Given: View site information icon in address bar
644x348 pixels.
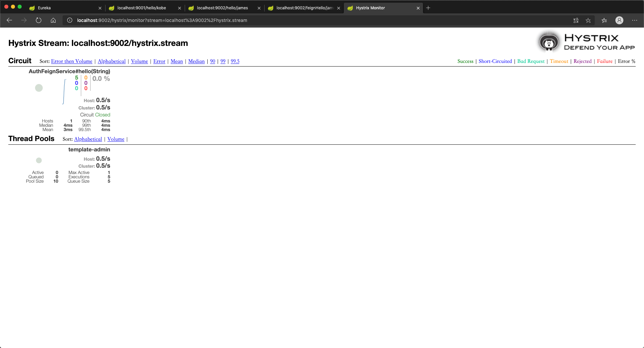Looking at the screenshot, I should coord(70,20).
